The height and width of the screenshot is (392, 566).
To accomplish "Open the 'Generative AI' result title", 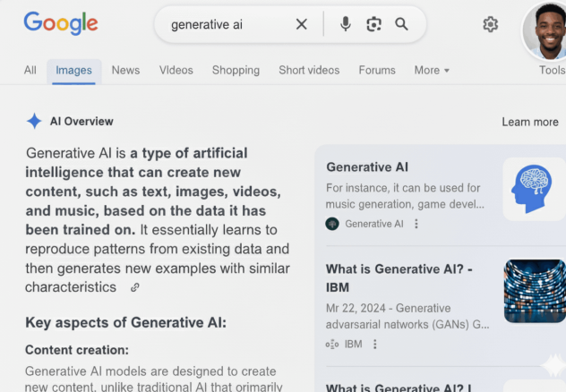I will point(367,167).
